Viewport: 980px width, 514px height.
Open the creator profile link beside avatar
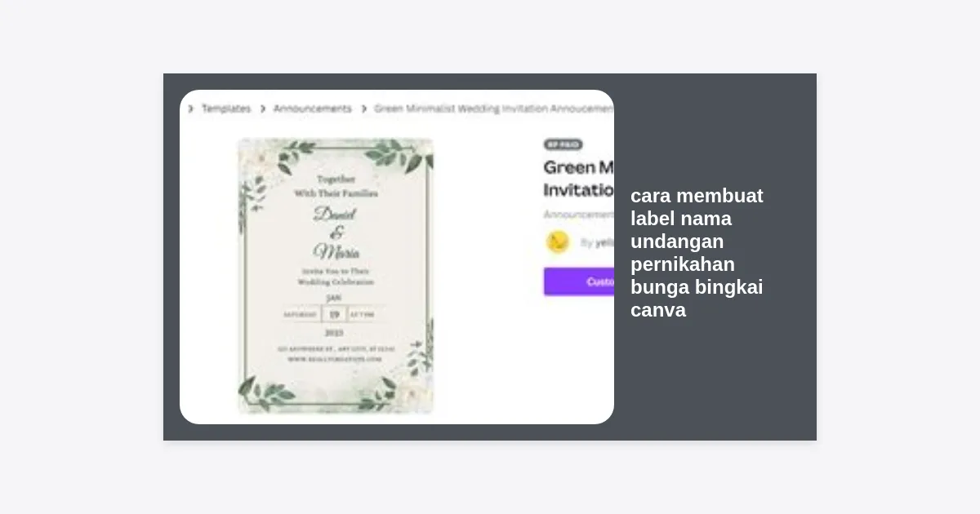pos(603,242)
